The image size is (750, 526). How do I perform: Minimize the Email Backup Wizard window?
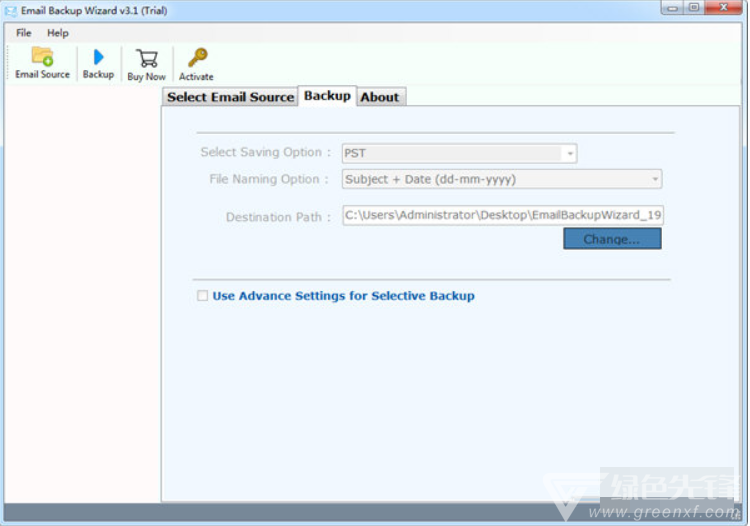click(x=673, y=8)
